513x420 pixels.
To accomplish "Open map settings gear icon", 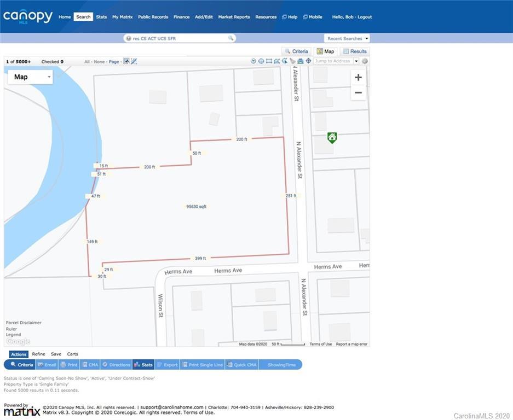I will click(x=365, y=61).
